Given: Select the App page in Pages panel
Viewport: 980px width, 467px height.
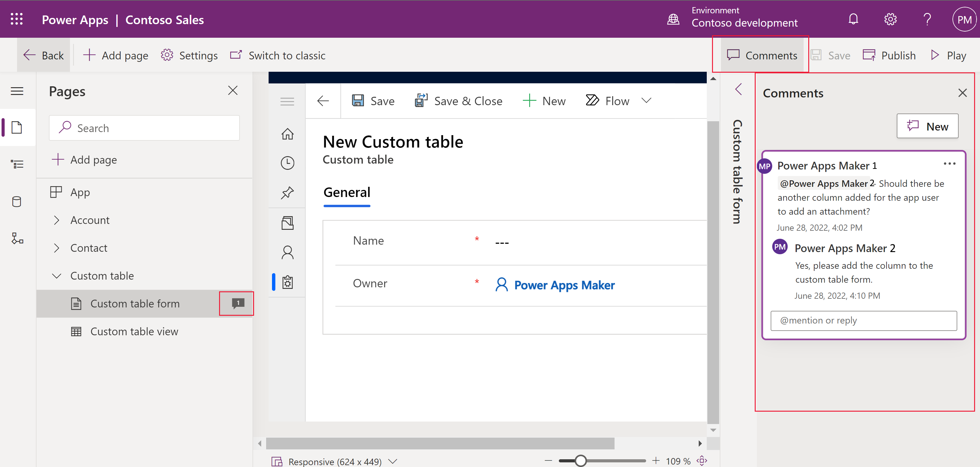Looking at the screenshot, I should coord(80,192).
